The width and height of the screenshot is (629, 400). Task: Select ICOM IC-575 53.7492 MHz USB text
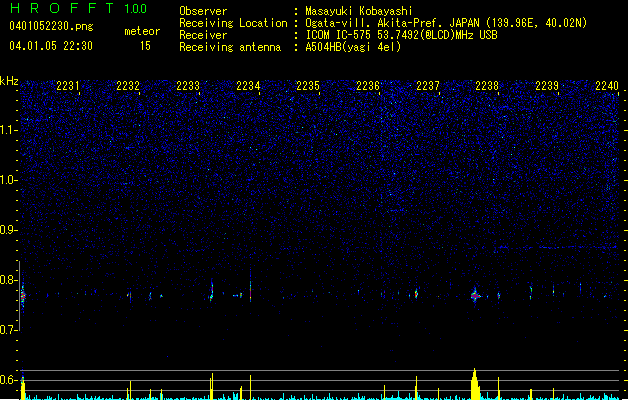[401, 35]
